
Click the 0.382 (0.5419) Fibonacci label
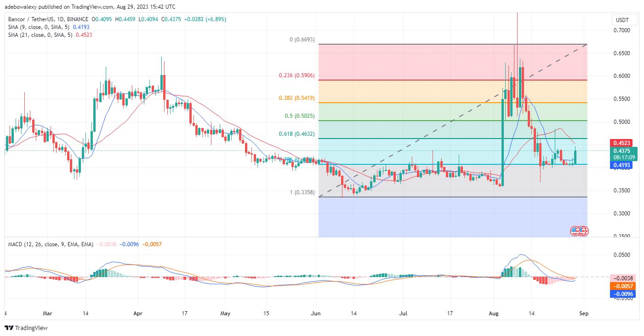point(297,98)
